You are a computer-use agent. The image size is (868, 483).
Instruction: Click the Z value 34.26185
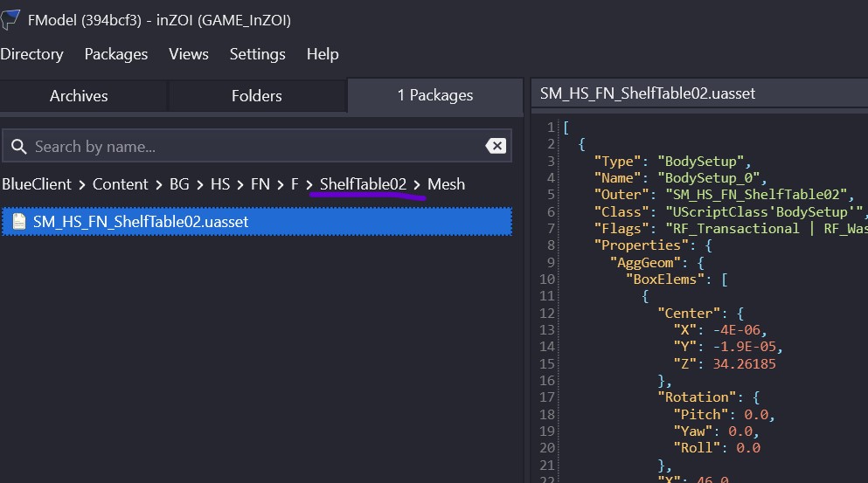[x=744, y=363]
